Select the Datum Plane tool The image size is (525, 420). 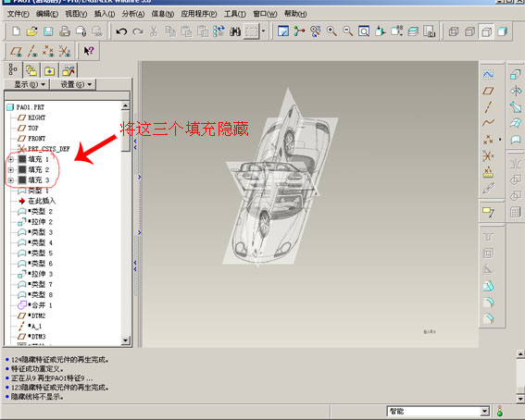[488, 91]
